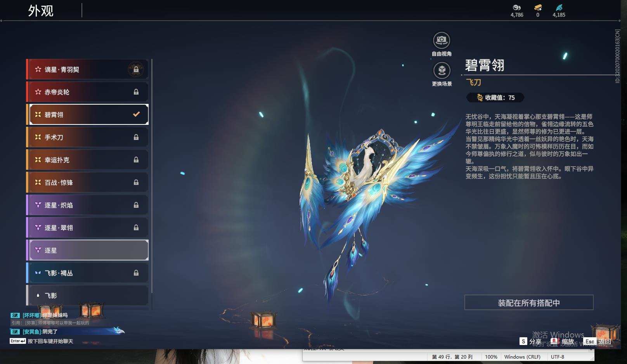
Task: Click the 外观 appearance page title
Action: [41, 11]
